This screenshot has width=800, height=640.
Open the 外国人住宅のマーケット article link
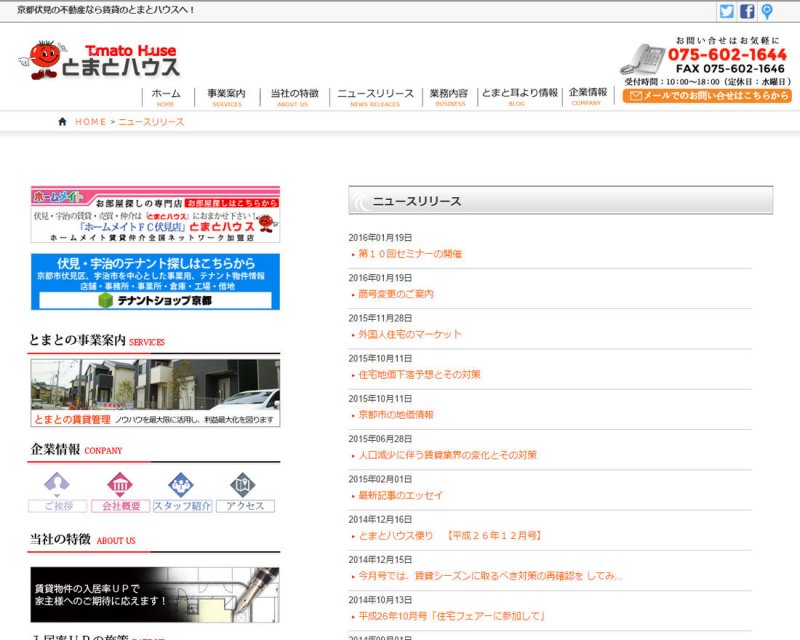pos(410,334)
